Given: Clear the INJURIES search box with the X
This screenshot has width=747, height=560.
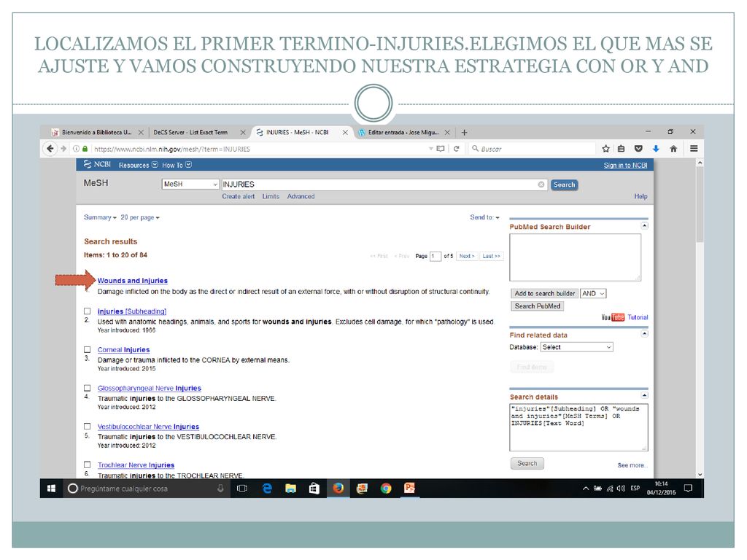Looking at the screenshot, I should (541, 184).
